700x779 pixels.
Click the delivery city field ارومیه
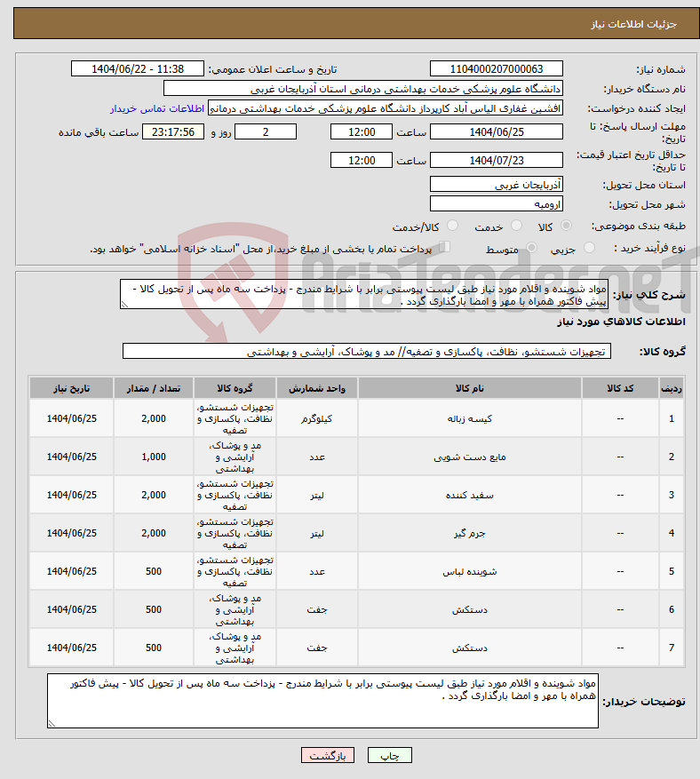pyautogui.click(x=497, y=204)
